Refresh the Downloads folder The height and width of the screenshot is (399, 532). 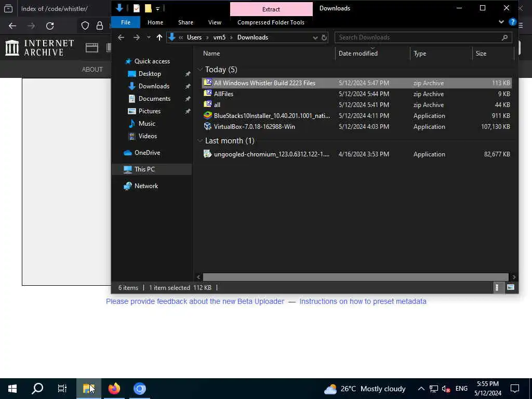(324, 37)
